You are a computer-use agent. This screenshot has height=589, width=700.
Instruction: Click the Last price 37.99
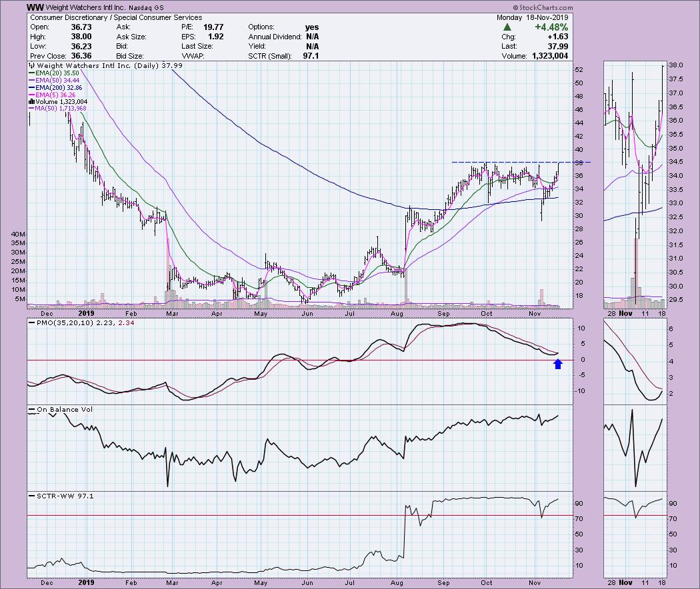coord(558,47)
